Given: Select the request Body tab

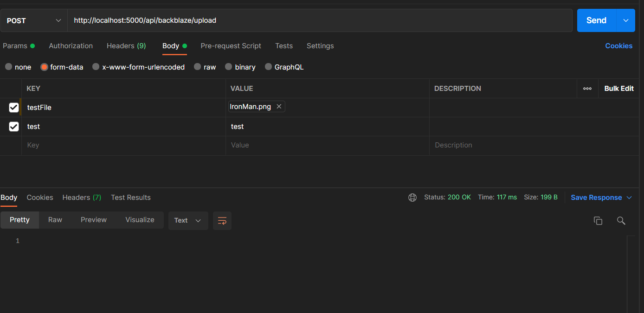Looking at the screenshot, I should (174, 46).
